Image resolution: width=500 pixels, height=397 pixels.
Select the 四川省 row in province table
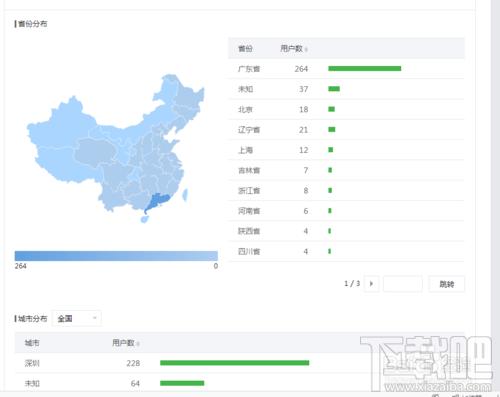[x=346, y=251]
